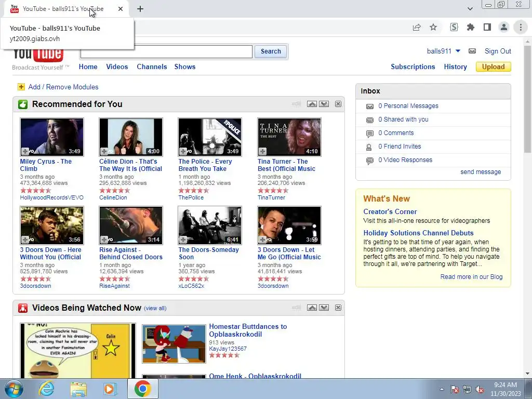The width and height of the screenshot is (532, 399).
Task: Close the Recommended for You module
Action: (x=338, y=104)
